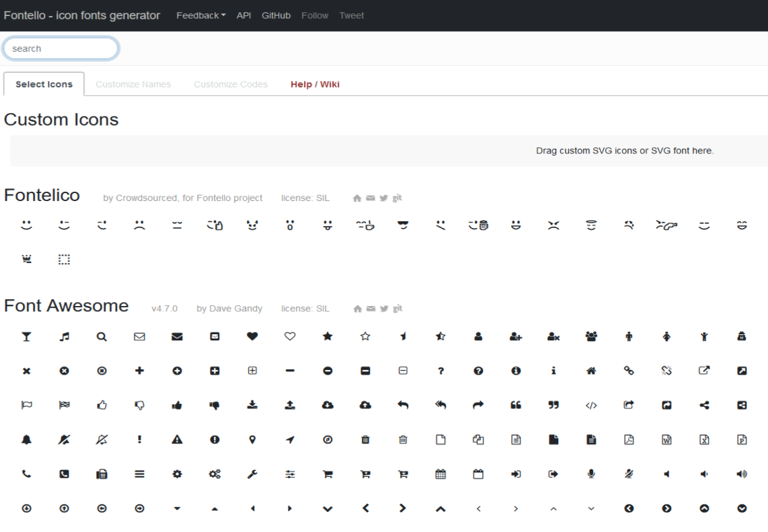
Task: Select the solid star icon
Action: pos(328,336)
